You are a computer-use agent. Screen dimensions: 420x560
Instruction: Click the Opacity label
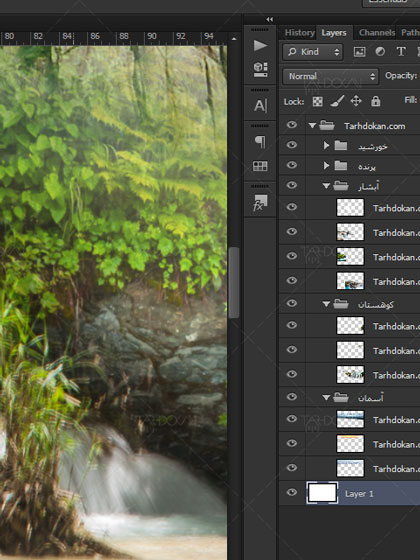[401, 76]
